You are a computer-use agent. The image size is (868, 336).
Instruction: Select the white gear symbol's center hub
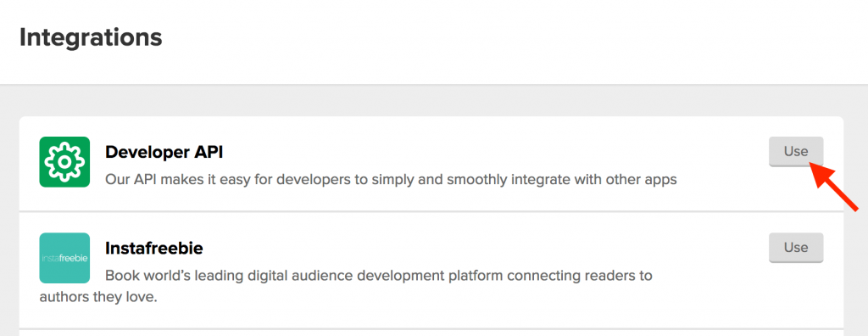pyautogui.click(x=64, y=162)
